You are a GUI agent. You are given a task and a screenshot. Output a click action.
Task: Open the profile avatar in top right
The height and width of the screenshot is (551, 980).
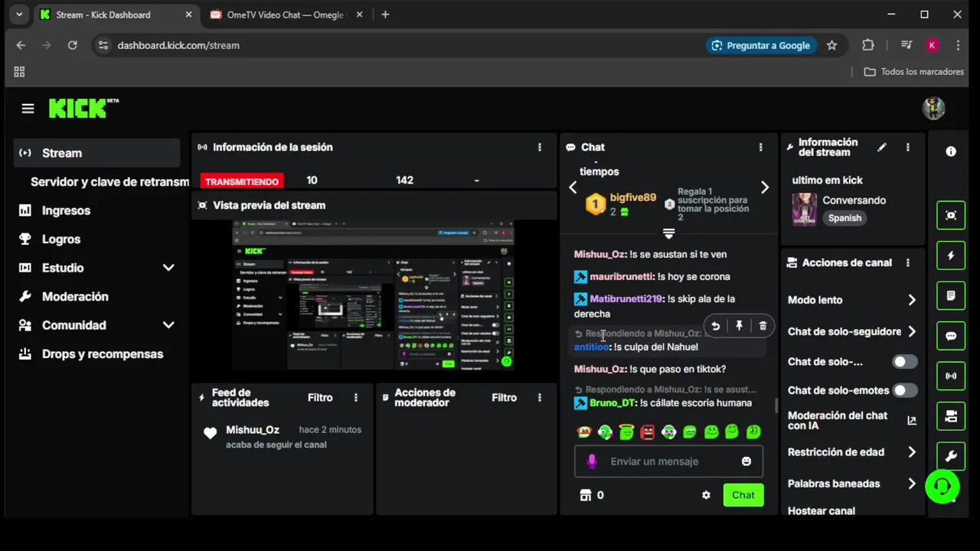pyautogui.click(x=933, y=108)
